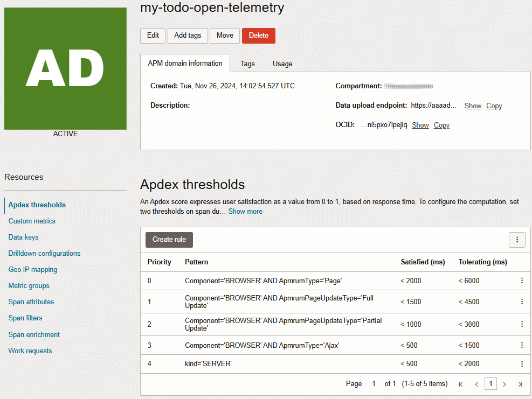Click the page number input field
Image resolution: width=532 pixels, height=399 pixels.
[490, 383]
